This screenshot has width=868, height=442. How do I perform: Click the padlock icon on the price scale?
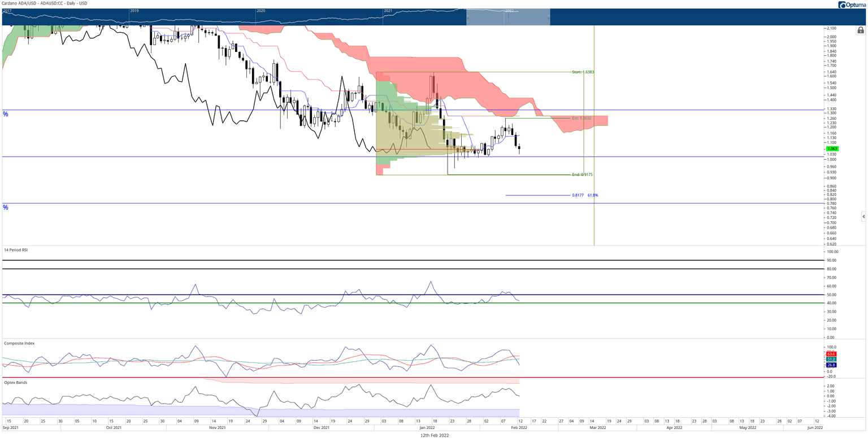point(860,30)
